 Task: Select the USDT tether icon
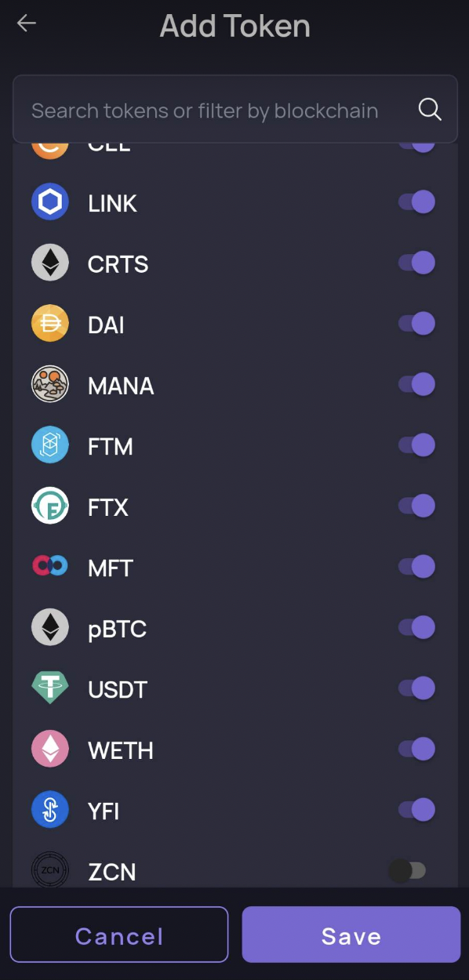coord(50,688)
